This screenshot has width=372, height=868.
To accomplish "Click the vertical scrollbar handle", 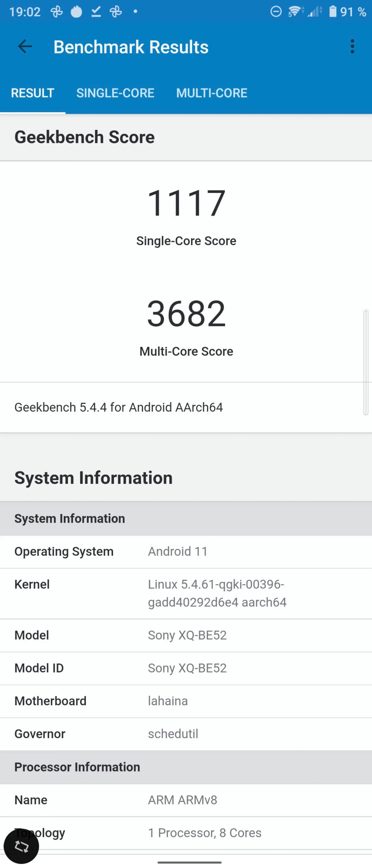I will click(x=366, y=362).
